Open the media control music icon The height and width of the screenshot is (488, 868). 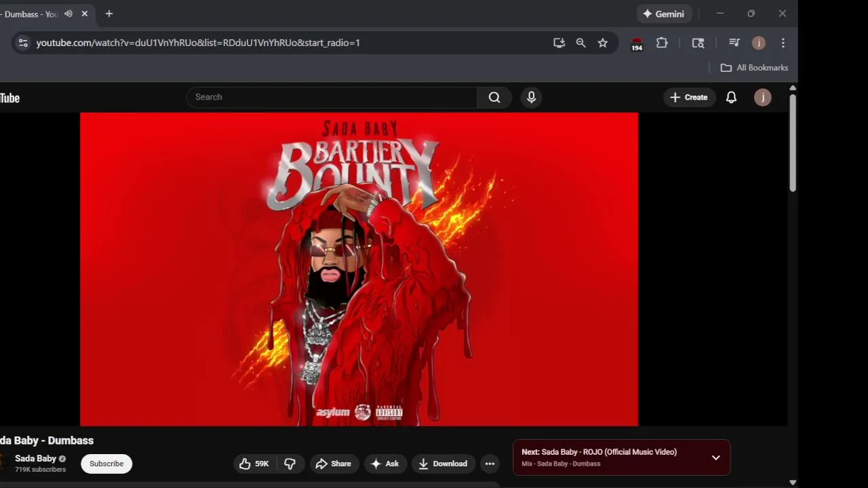pyautogui.click(x=734, y=43)
